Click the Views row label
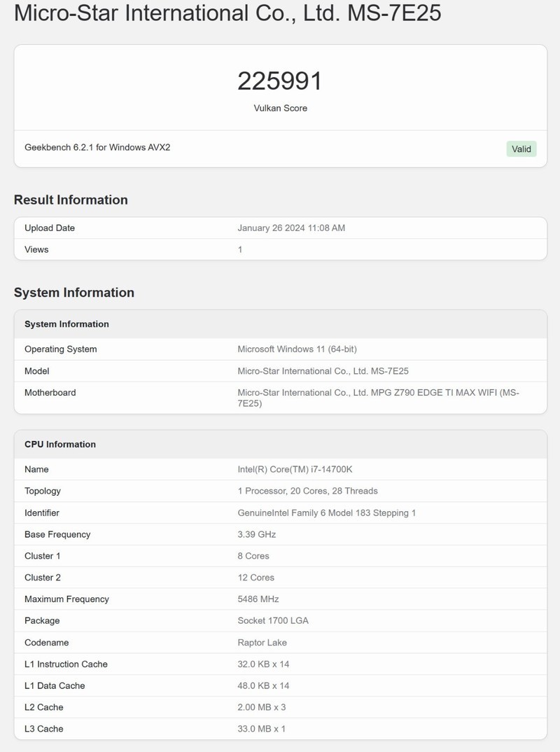Viewport: 560px width, 752px height. (36, 249)
